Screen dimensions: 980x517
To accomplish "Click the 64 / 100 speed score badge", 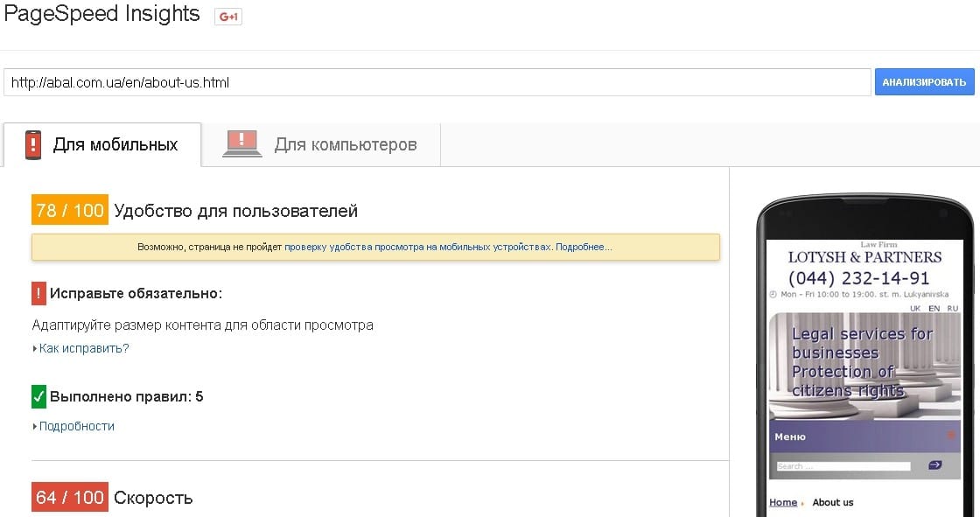I will (70, 498).
